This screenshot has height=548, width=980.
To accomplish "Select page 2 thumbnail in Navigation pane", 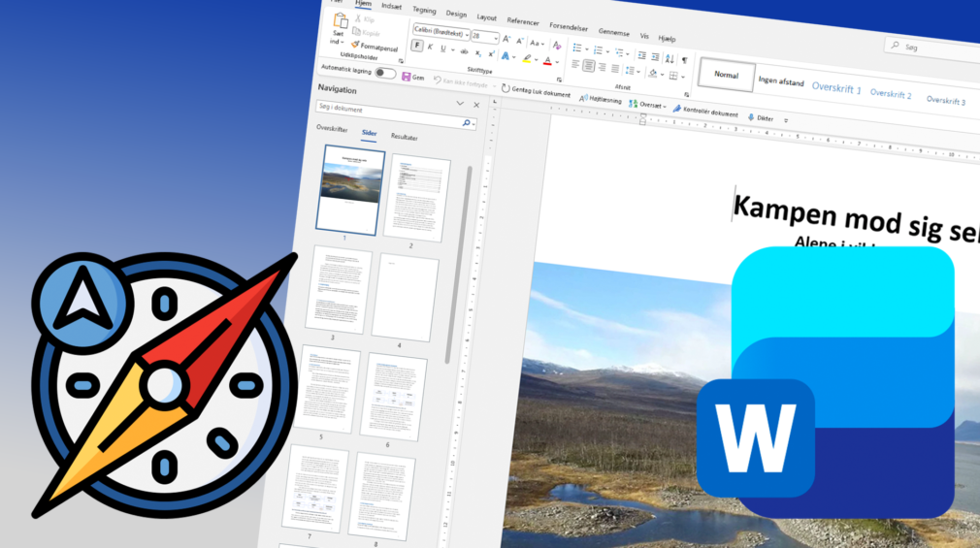I will (x=417, y=199).
